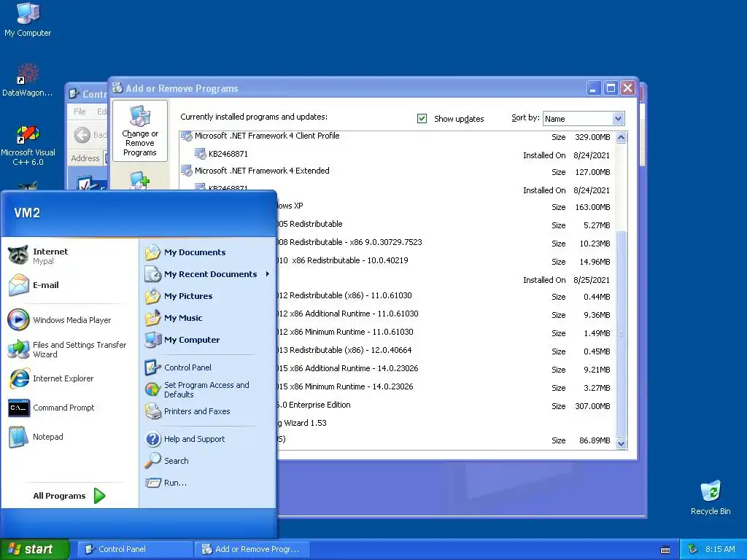This screenshot has height=560, width=747.
Task: Open Help and Support
Action: tap(185, 439)
